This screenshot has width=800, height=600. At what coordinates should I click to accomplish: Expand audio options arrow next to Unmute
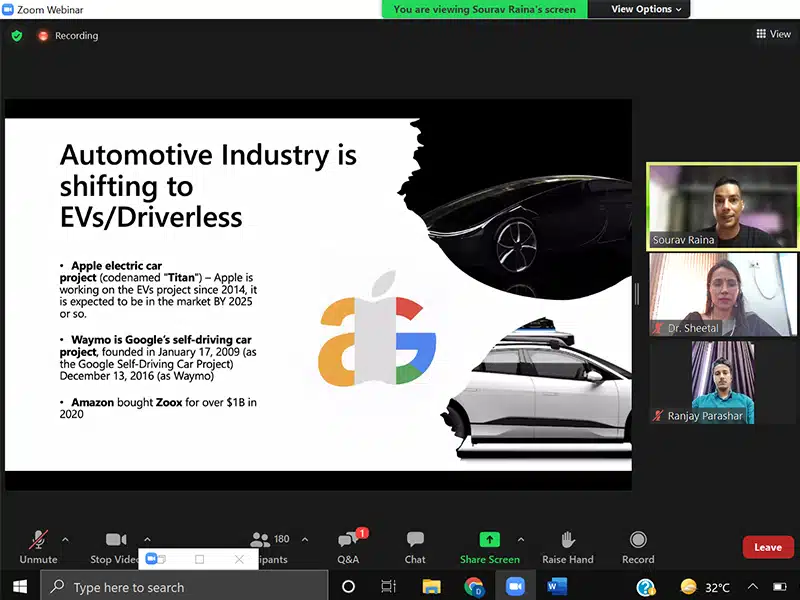pyautogui.click(x=65, y=539)
